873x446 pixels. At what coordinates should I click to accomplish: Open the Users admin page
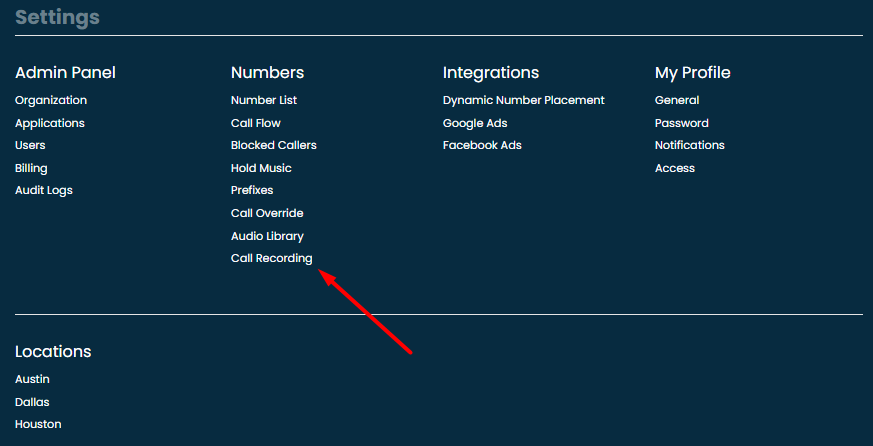(30, 145)
